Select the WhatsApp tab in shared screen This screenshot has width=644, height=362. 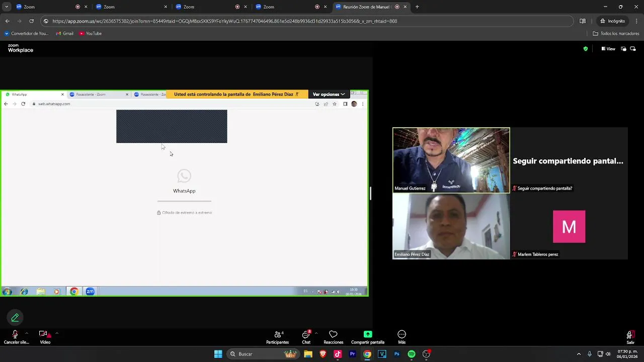(34, 95)
